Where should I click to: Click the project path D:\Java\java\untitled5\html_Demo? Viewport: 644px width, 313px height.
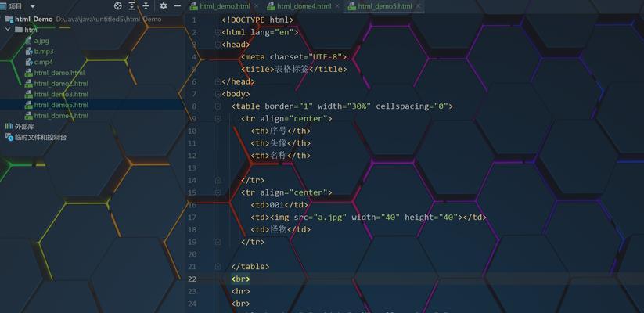tap(109, 19)
